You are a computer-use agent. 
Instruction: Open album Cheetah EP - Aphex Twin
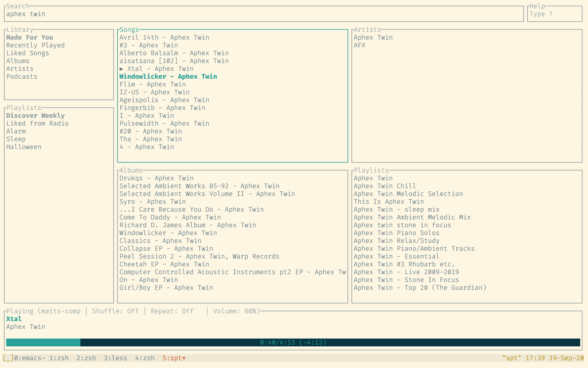[164, 264]
